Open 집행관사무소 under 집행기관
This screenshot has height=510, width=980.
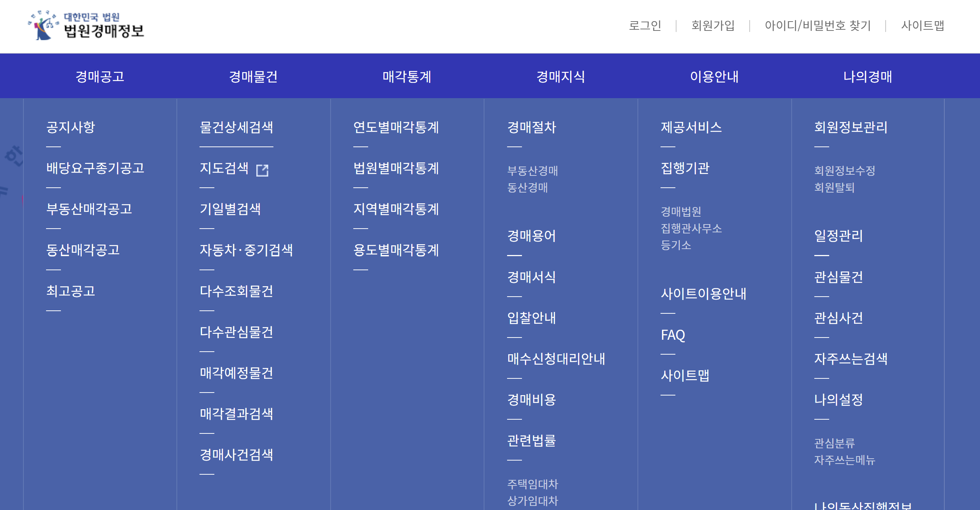click(x=691, y=228)
